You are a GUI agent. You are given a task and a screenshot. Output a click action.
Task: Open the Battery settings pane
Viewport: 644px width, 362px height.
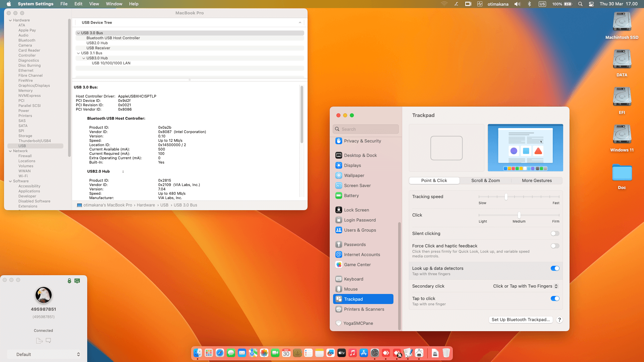point(351,195)
